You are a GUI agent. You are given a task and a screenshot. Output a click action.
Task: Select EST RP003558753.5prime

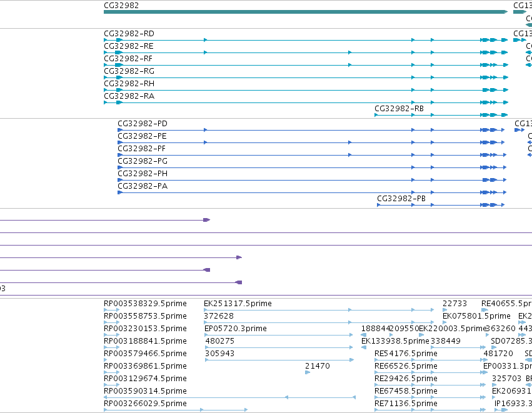pyautogui.click(x=145, y=316)
